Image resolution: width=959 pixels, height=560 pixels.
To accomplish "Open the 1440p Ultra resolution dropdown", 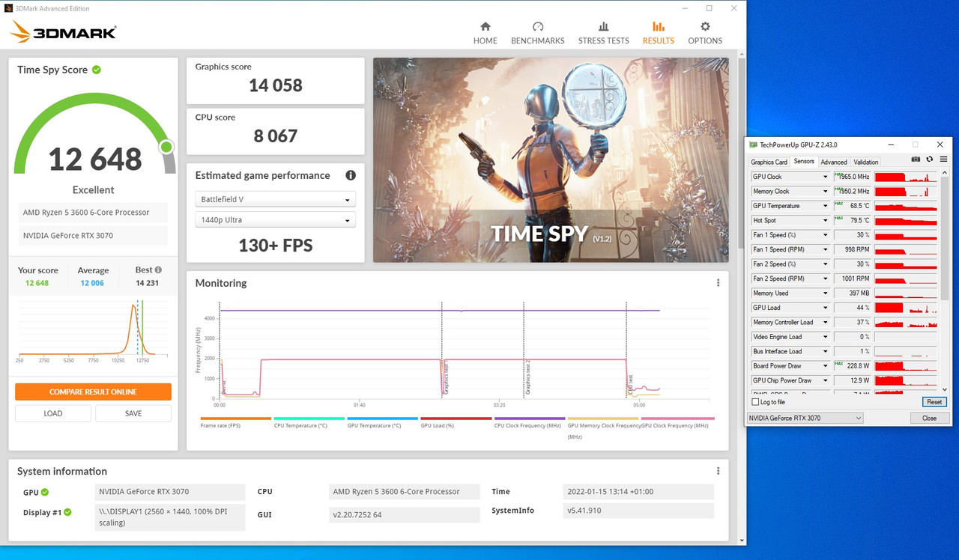I will [275, 220].
